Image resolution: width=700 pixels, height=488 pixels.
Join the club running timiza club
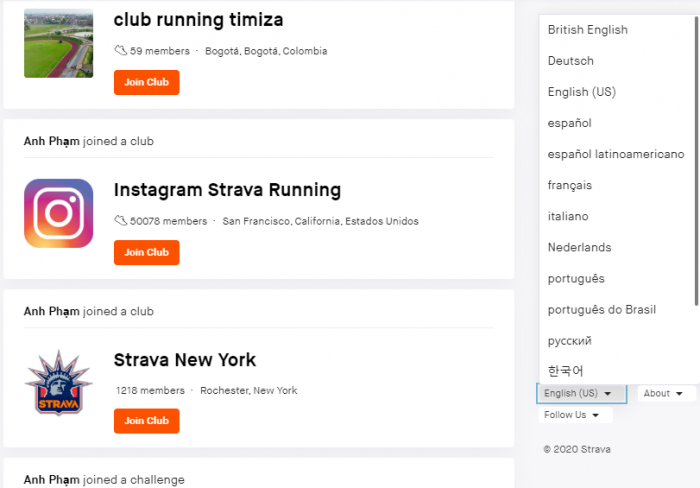point(146,82)
